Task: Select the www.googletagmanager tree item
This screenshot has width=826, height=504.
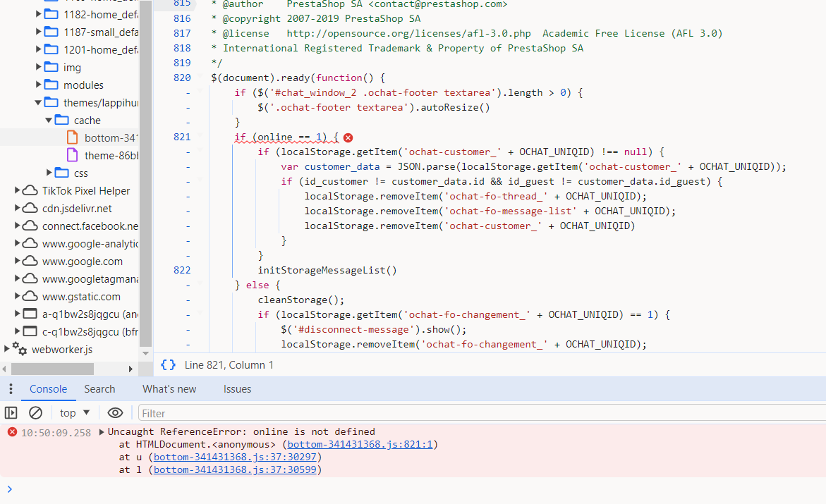Action: 90,278
